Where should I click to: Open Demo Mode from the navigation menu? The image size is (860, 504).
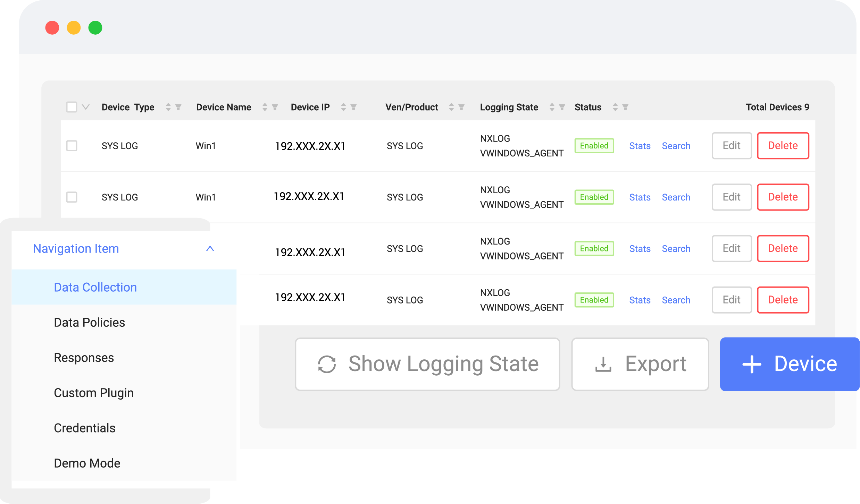[87, 463]
